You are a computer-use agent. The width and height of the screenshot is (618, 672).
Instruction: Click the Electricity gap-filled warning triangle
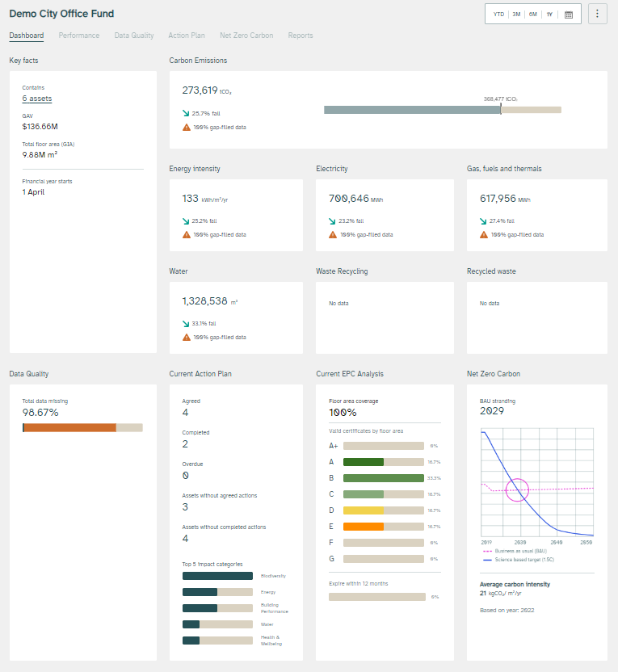[333, 234]
